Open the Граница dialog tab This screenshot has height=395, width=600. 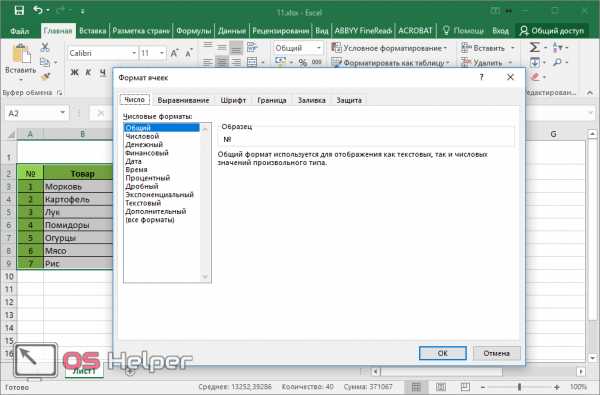[x=272, y=100]
